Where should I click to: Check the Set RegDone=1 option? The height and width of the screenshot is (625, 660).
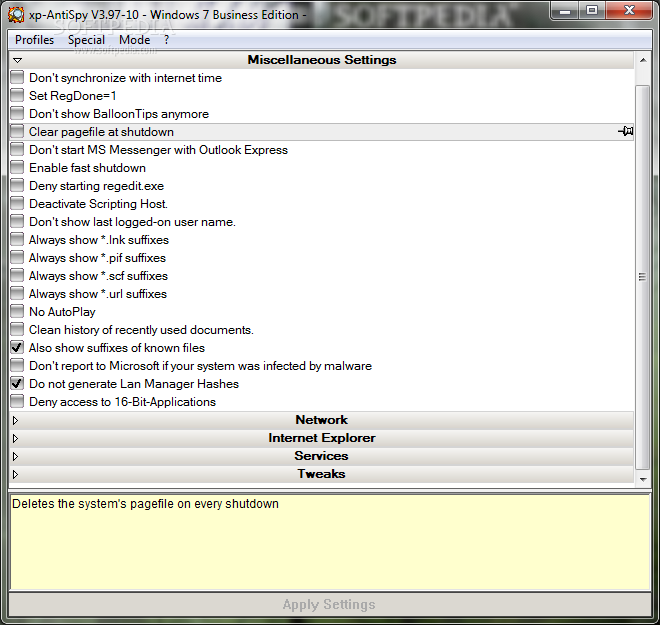pos(17,96)
